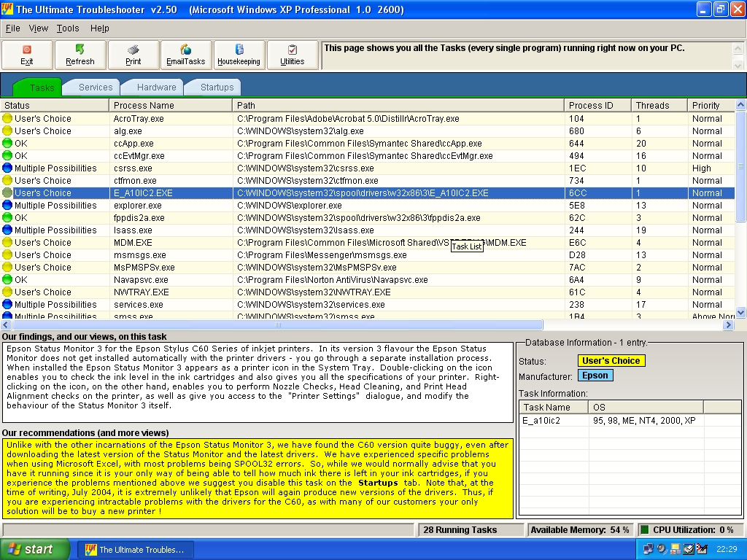Screen dimensions: 747x560
Task: Click the Task Name column header
Action: pyautogui.click(x=554, y=407)
